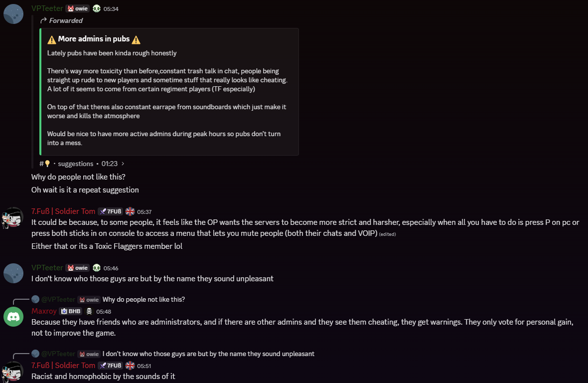588x383 pixels.
Task: Open the Maxroy username profile
Action: (x=44, y=311)
